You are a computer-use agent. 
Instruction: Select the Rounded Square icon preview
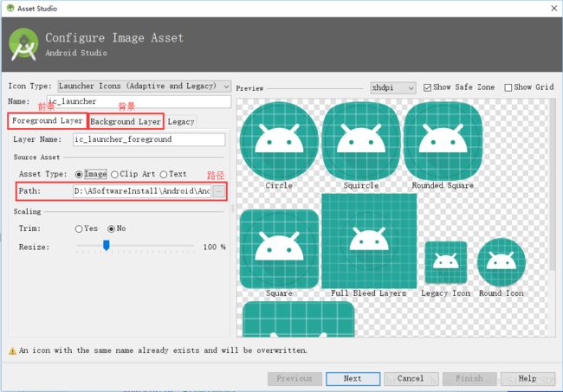(x=443, y=141)
